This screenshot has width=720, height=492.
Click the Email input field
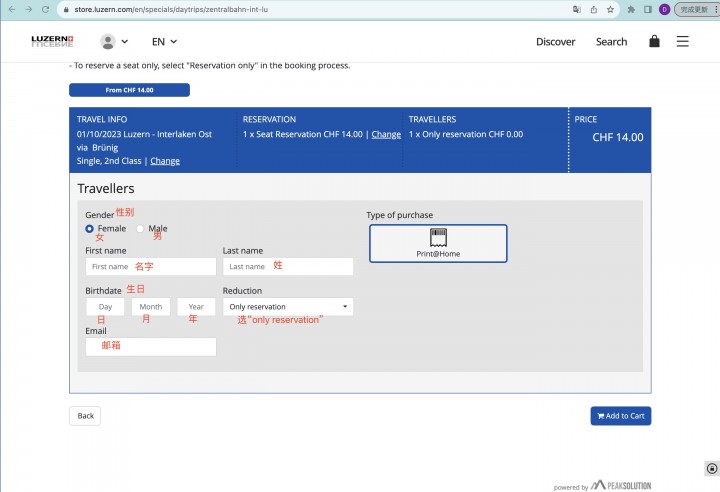click(x=151, y=347)
